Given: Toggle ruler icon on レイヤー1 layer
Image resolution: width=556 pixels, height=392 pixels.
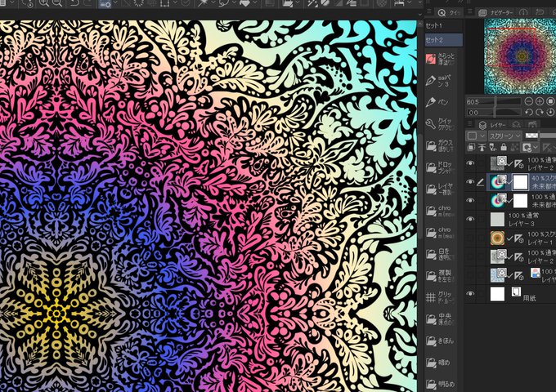Looking at the screenshot, I should tap(518, 238).
